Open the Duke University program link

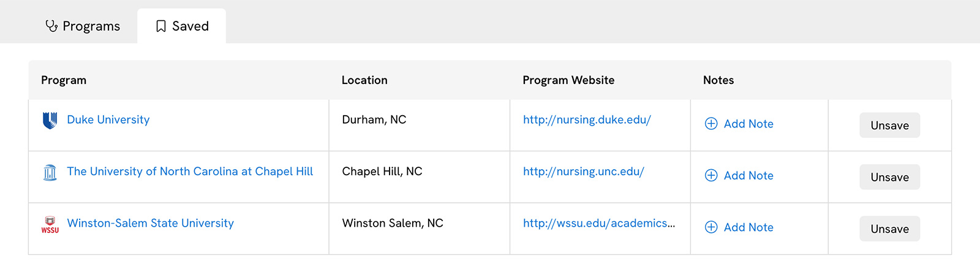coord(108,119)
